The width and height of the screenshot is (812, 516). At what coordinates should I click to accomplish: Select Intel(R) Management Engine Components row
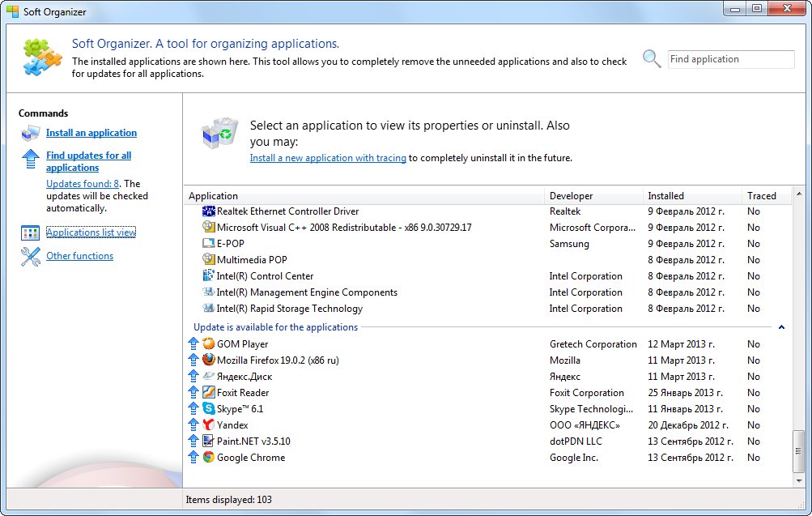pyautogui.click(x=488, y=292)
